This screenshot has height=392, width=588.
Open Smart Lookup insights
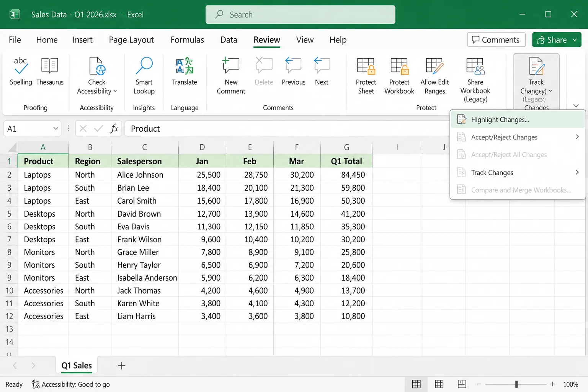[144, 75]
